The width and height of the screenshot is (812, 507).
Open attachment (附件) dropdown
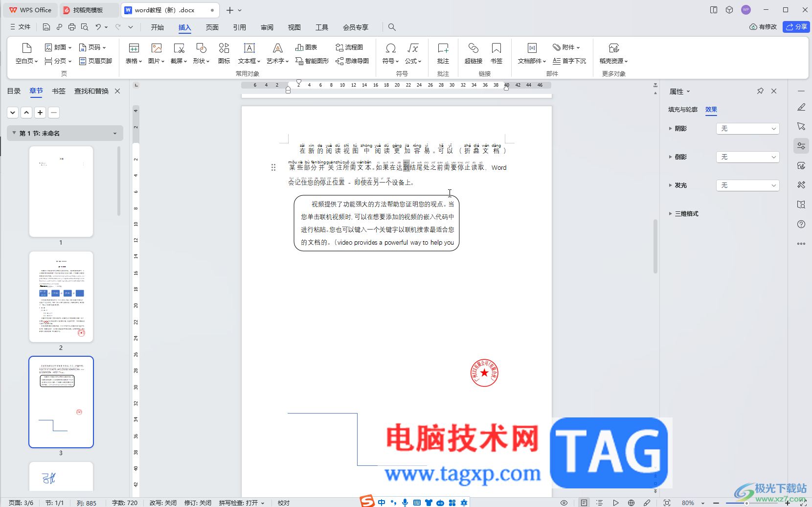tap(566, 47)
